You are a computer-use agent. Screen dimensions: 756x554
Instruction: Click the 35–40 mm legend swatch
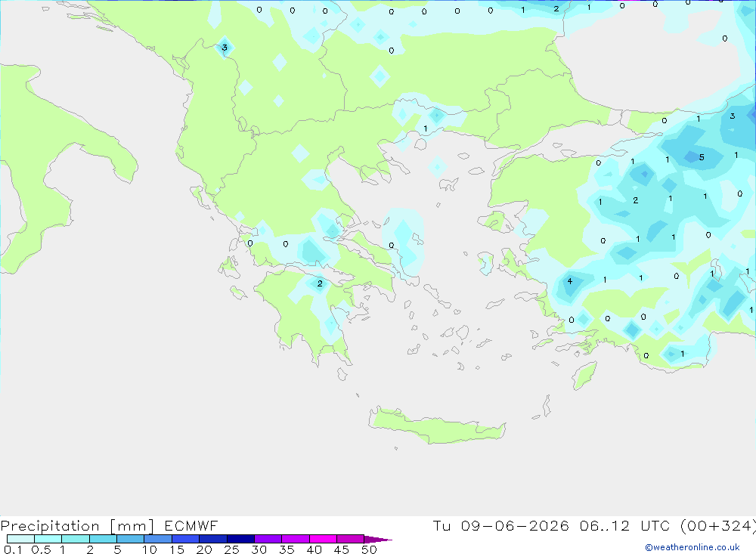click(x=296, y=539)
